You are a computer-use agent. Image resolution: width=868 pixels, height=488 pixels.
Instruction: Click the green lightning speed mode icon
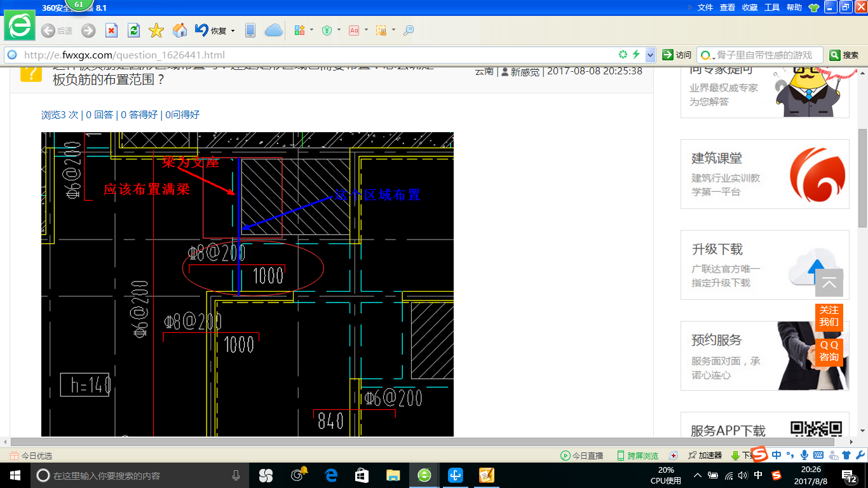coord(636,55)
